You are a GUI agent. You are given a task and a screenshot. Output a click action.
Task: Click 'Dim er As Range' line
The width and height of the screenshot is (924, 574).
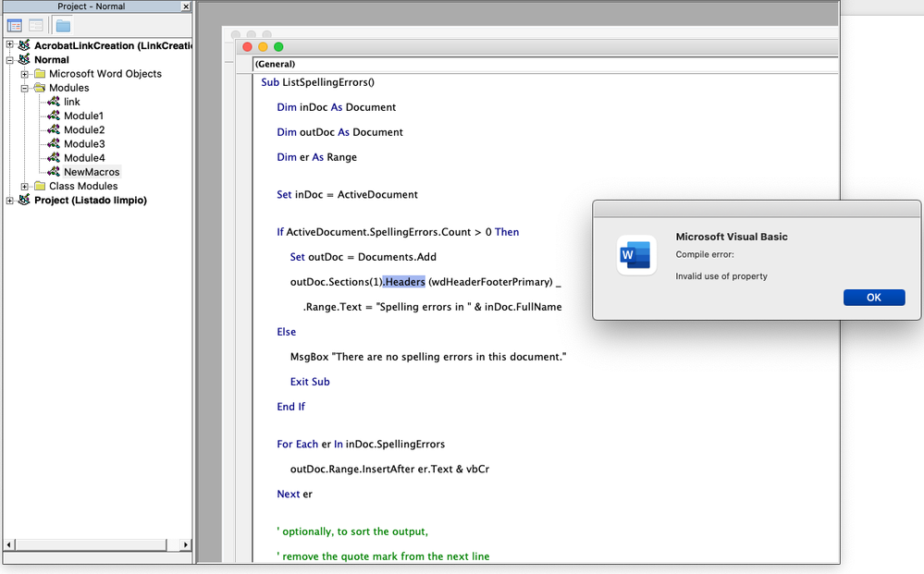point(316,157)
